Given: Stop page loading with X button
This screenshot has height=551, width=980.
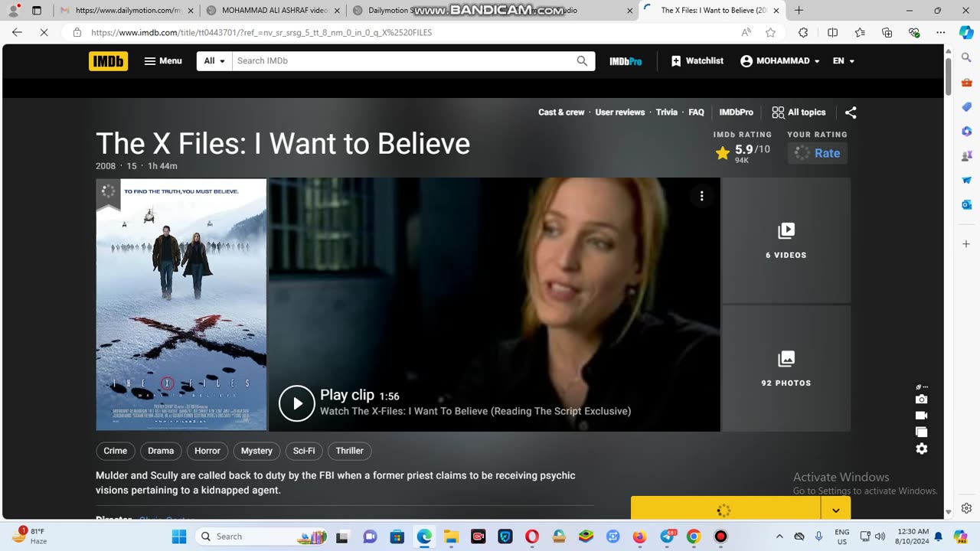Looking at the screenshot, I should point(44,33).
